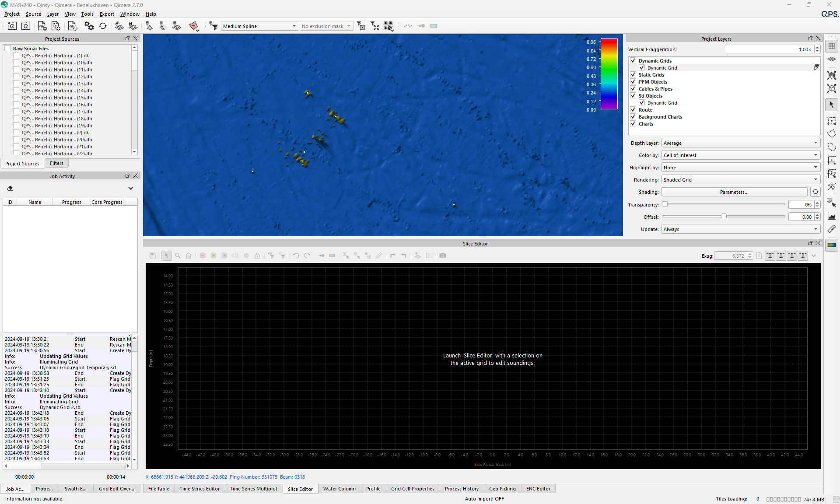
Task: Open the Medium Spline filter dropdown
Action: (293, 26)
